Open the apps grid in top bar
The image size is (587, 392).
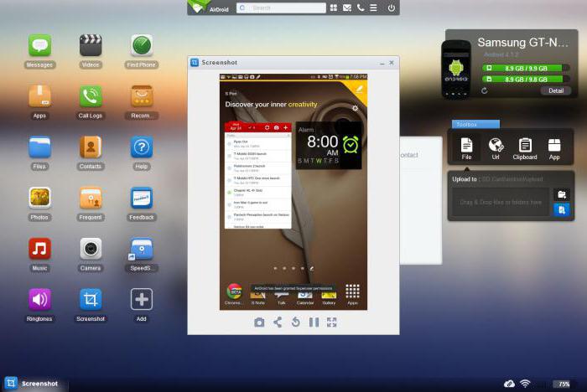(x=335, y=8)
